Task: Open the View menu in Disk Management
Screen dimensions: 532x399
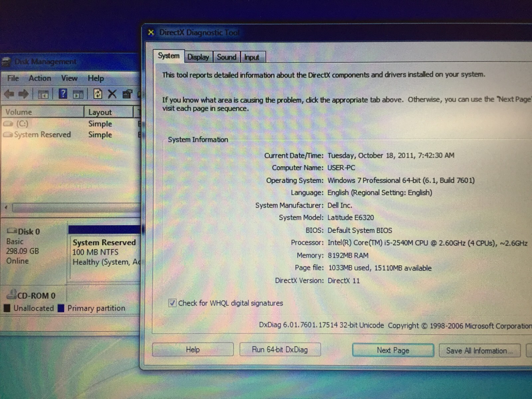Action: pyautogui.click(x=69, y=78)
